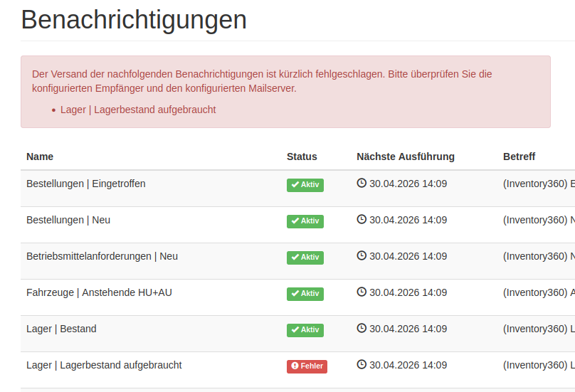Click the failed-delivery warning message text

pyautogui.click(x=262, y=81)
